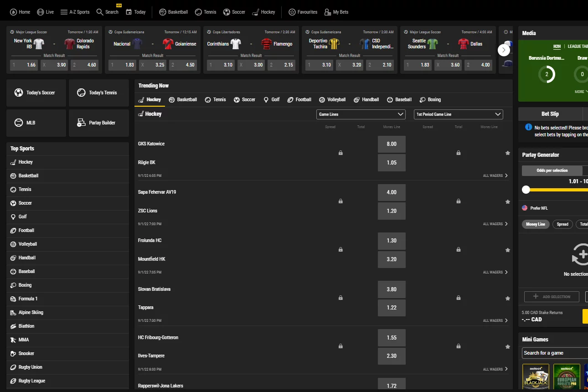The height and width of the screenshot is (392, 588).
Task: Click the carousel next arrow button
Action: click(x=504, y=50)
